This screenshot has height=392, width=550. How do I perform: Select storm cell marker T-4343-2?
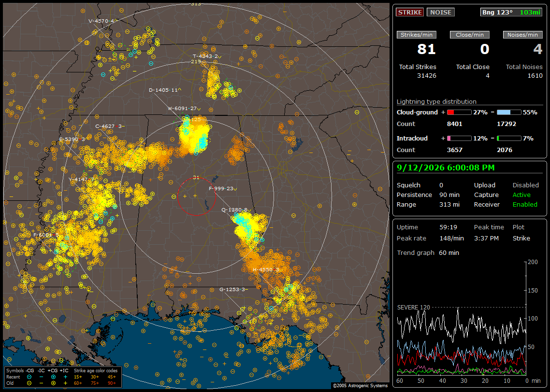[207, 56]
